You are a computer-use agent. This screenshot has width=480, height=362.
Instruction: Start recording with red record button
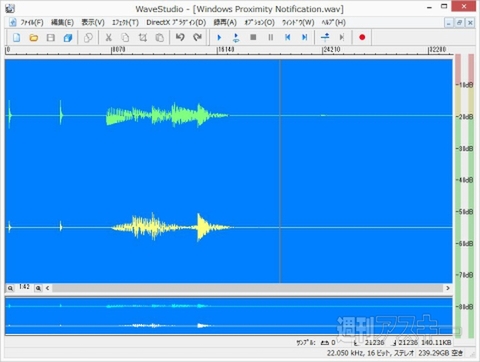pyautogui.click(x=362, y=37)
